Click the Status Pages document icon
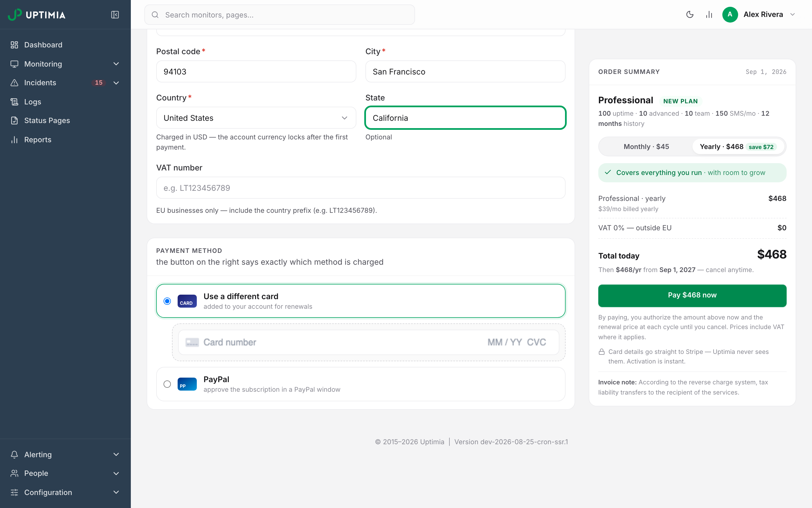812x508 pixels. tap(14, 121)
